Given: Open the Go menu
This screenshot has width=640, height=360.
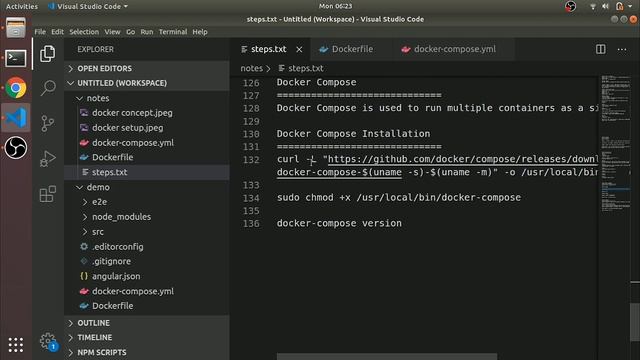Looking at the screenshot, I should point(131,32).
